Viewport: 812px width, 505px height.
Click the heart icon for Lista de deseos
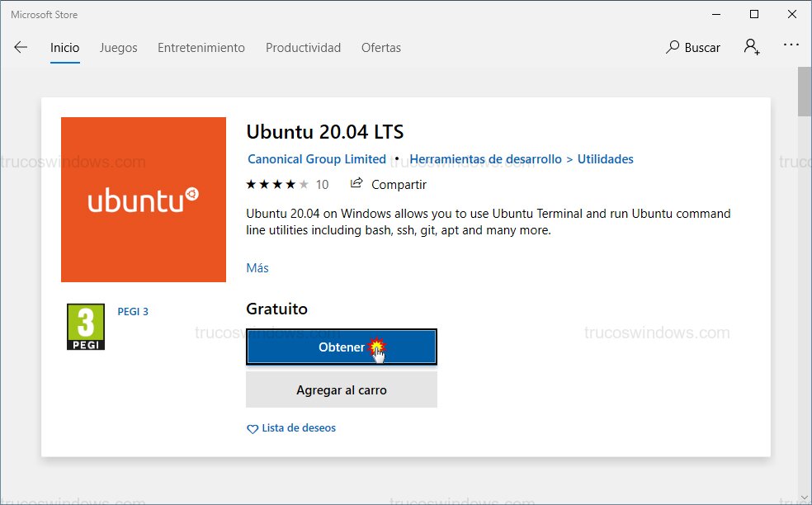point(253,427)
